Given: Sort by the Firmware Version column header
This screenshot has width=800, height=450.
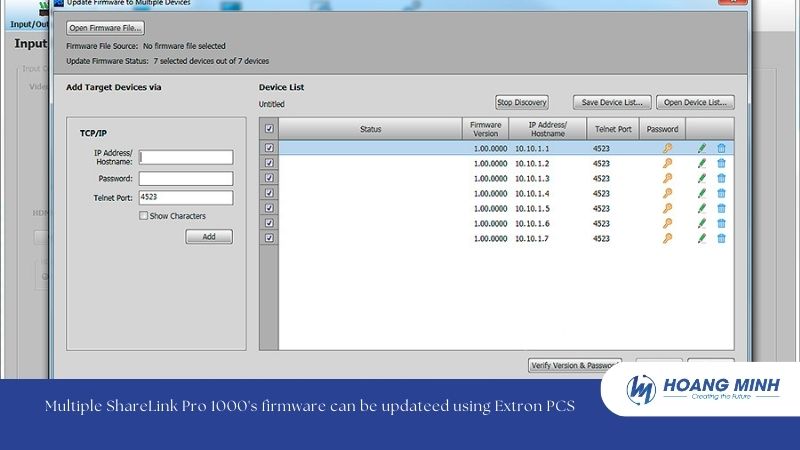Looking at the screenshot, I should pyautogui.click(x=485, y=129).
